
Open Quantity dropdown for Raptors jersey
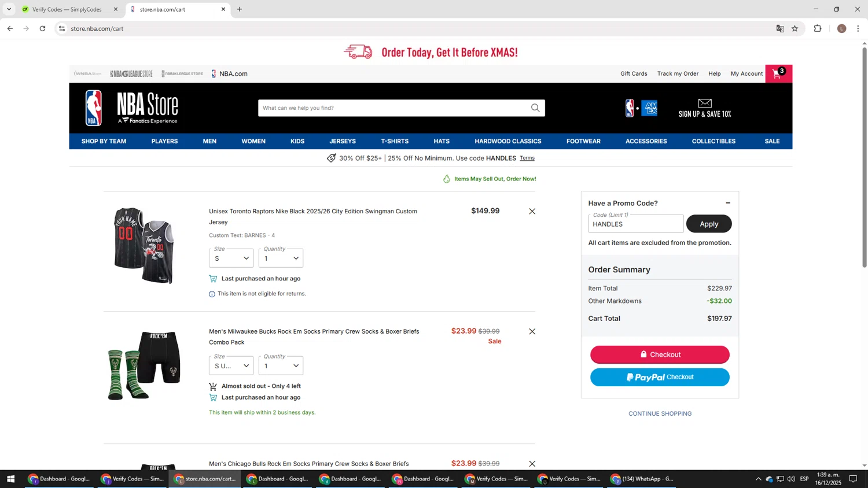[x=281, y=258]
